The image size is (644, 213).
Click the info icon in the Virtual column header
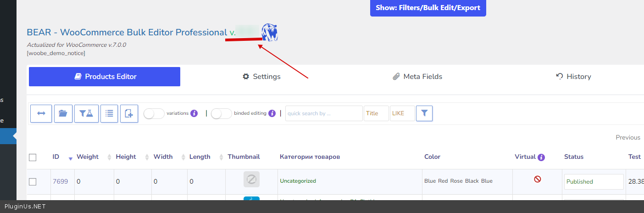[x=541, y=157]
